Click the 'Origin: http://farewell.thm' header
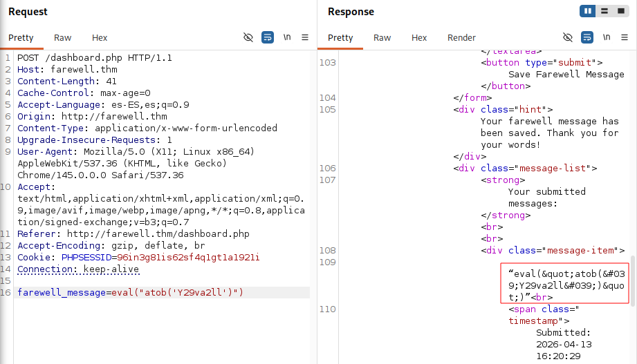Image resolution: width=637 pixels, height=364 pixels. point(92,117)
